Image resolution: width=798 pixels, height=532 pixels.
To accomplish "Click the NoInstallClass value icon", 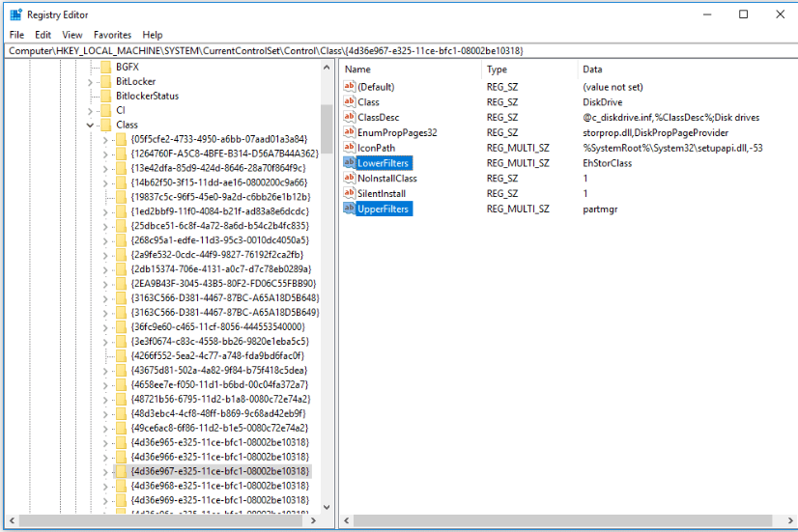I will click(349, 178).
